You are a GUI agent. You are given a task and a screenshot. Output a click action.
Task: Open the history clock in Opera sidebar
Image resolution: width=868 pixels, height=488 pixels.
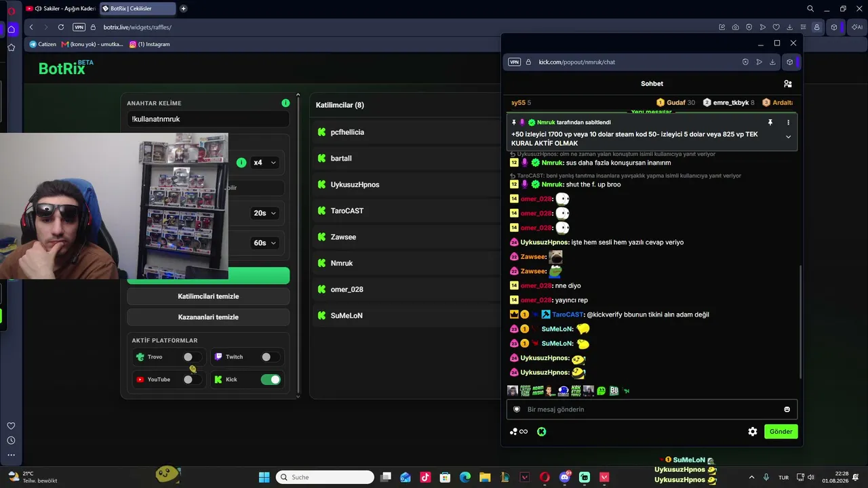click(11, 441)
